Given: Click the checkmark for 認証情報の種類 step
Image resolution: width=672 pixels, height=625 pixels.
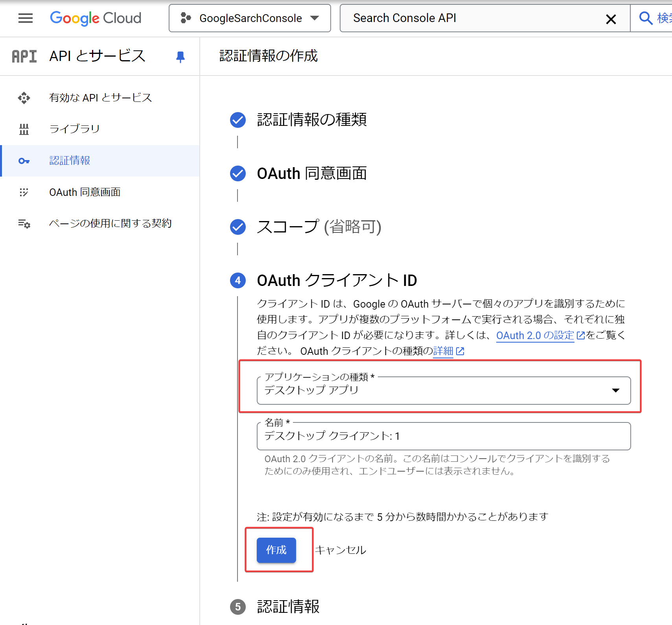Looking at the screenshot, I should click(238, 120).
